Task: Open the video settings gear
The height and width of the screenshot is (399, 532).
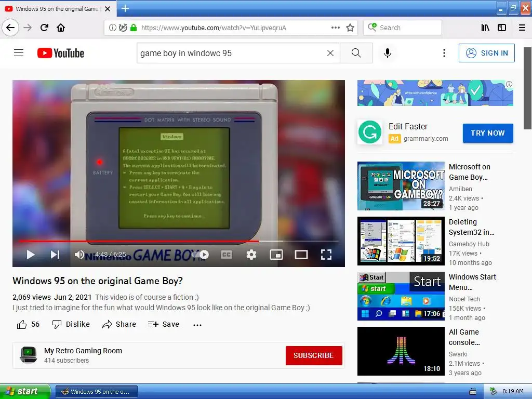Action: point(251,255)
